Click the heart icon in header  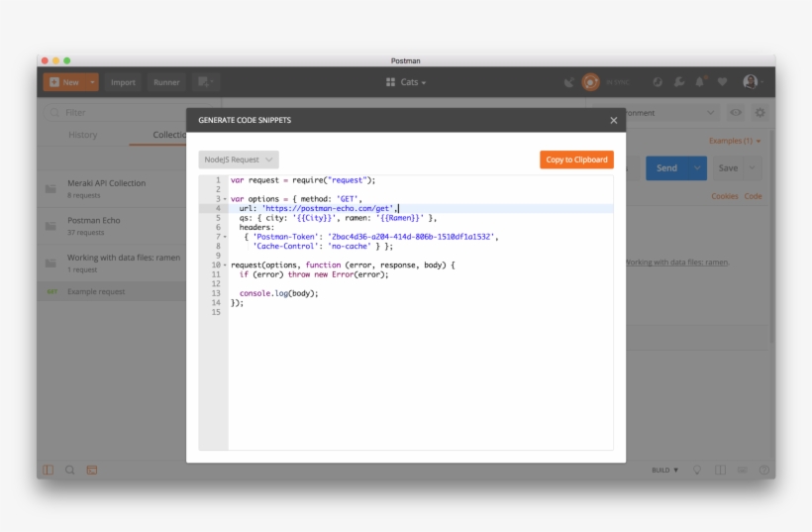(x=722, y=82)
